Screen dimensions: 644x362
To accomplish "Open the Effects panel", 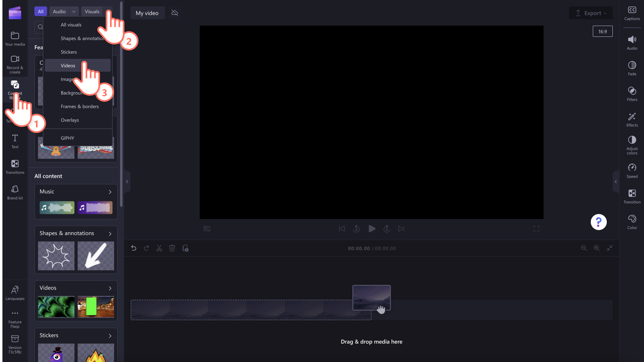I will coord(632,119).
